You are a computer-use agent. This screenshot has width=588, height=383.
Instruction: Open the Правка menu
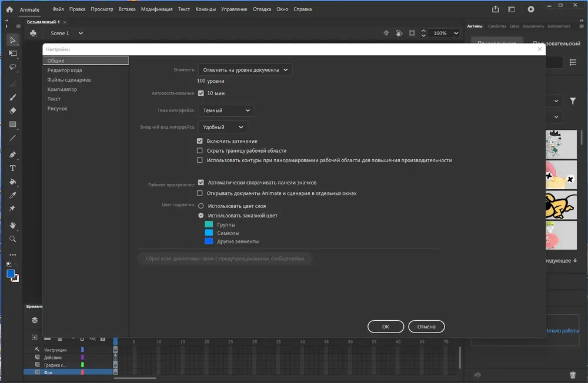(77, 9)
